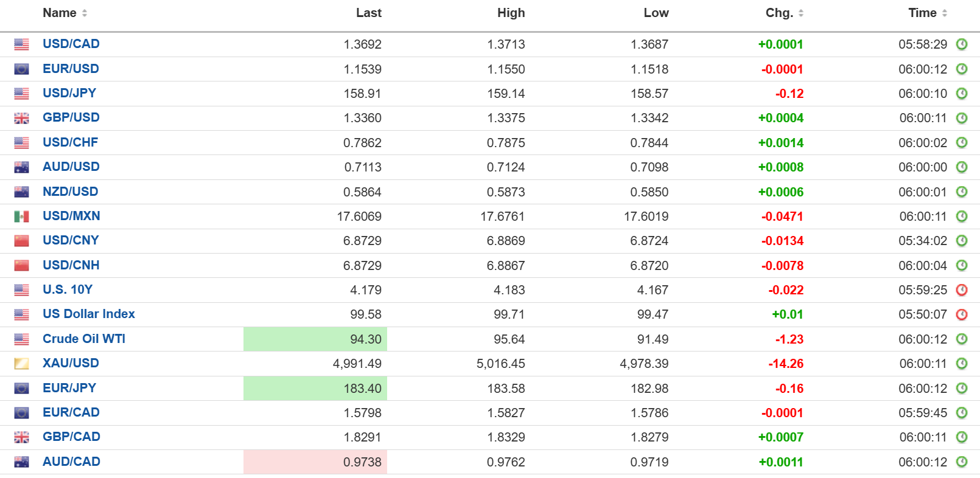Click the UK flag icon beside GBP/USD
Image resolution: width=980 pixels, height=478 pixels.
point(21,118)
